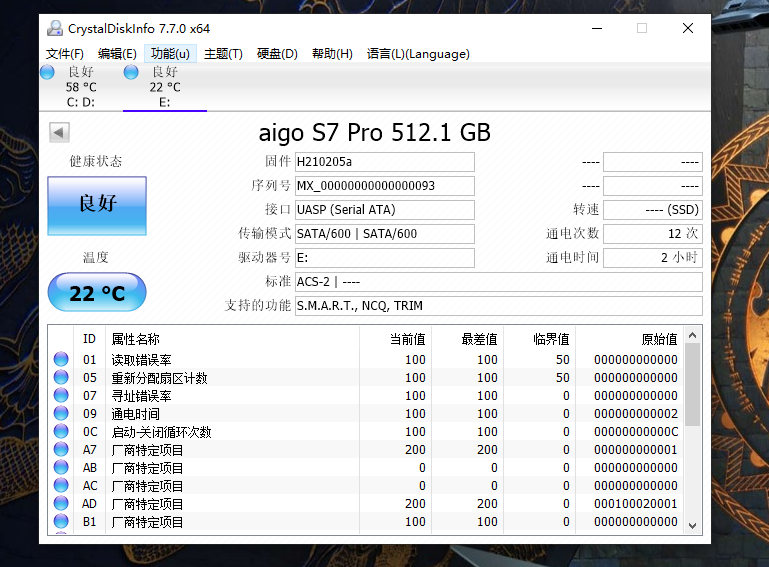Click the serial number field MX_00000000000000093

(384, 186)
